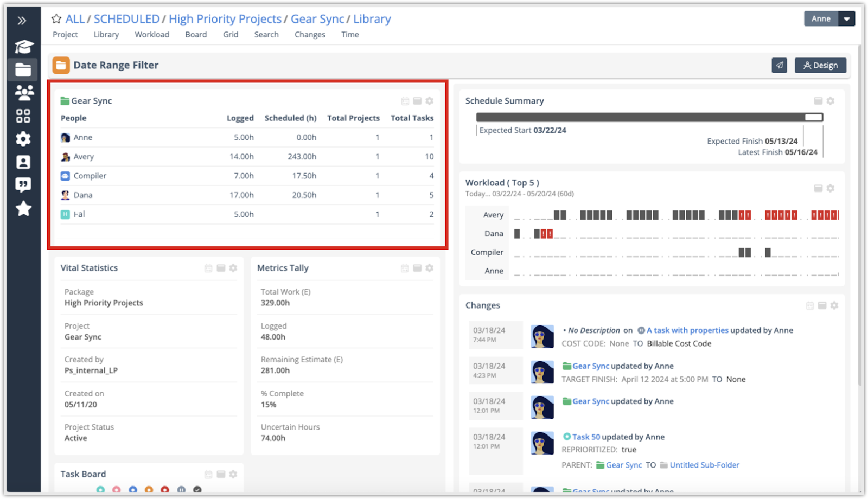Open the dashboards grid icon in sidebar
The image size is (868, 499).
23,116
